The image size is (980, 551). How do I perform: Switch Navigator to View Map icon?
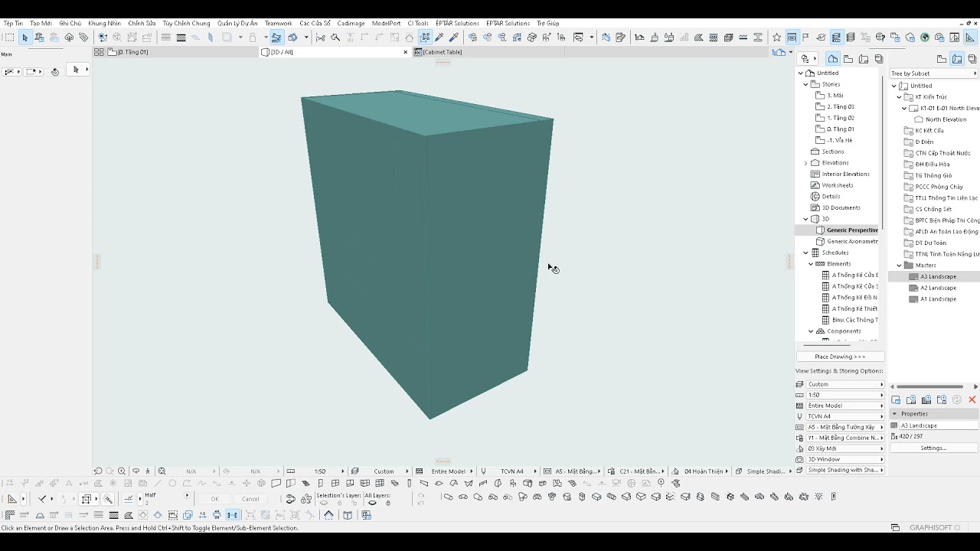[x=848, y=59]
